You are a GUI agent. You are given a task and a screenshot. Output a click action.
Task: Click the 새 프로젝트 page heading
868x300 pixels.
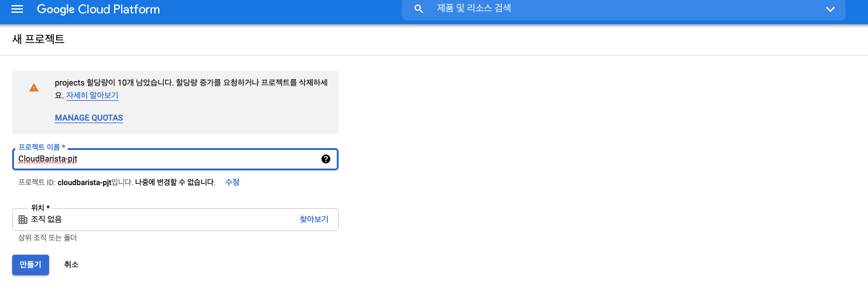click(38, 40)
